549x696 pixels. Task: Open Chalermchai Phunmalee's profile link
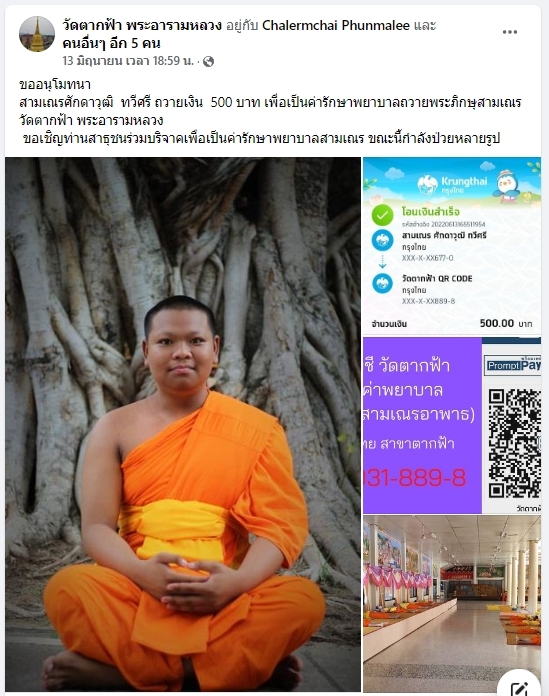click(336, 25)
